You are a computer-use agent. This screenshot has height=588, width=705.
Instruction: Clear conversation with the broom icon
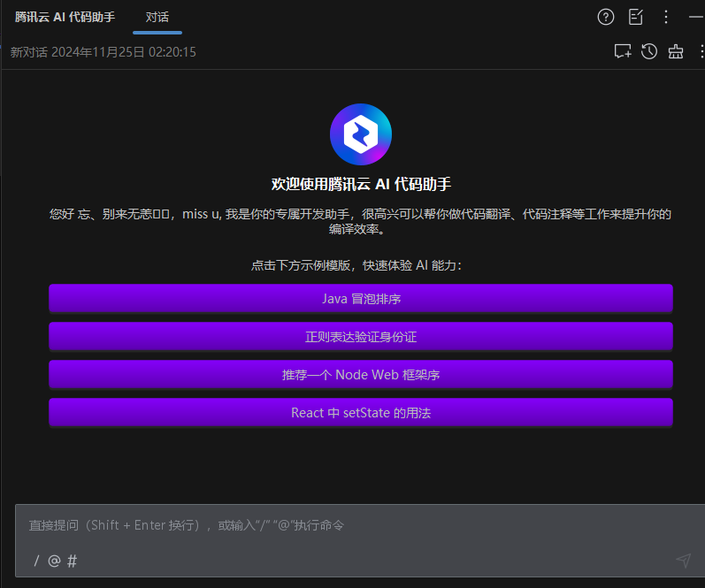point(676,51)
